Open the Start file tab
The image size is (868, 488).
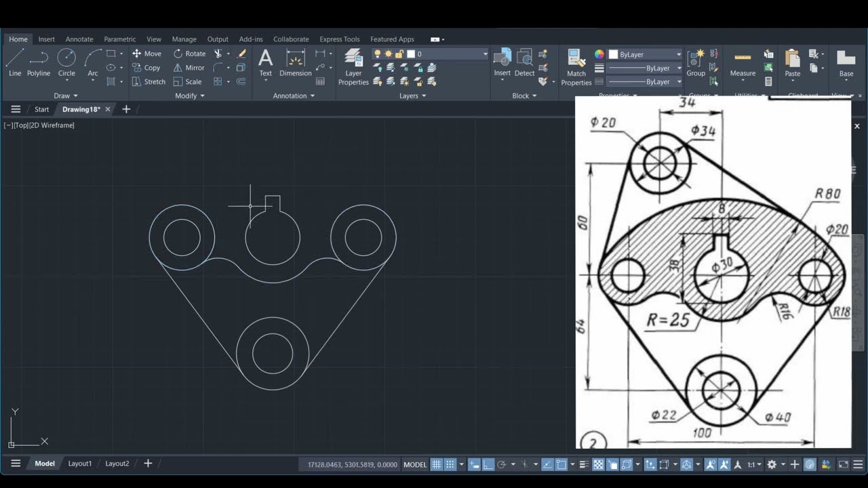41,109
